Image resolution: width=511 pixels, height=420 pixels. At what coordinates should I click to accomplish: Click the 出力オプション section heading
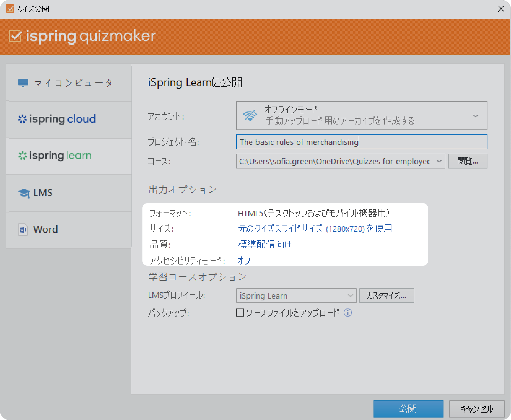[x=182, y=190]
